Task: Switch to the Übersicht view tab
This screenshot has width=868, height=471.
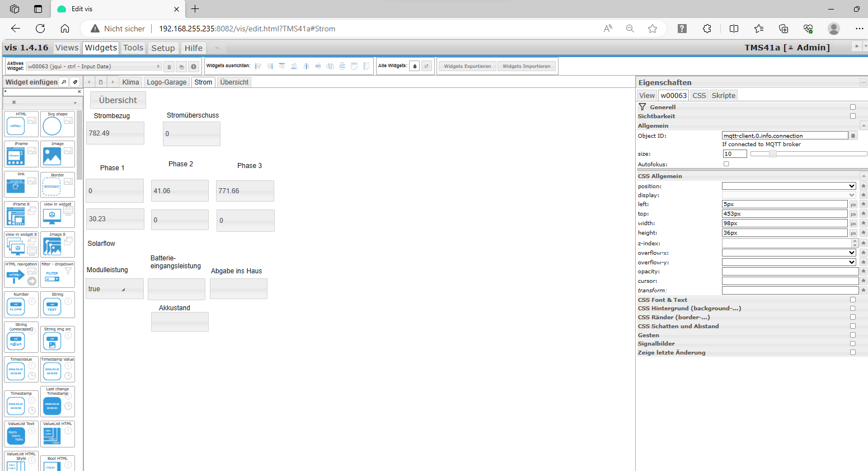Action: click(x=234, y=82)
